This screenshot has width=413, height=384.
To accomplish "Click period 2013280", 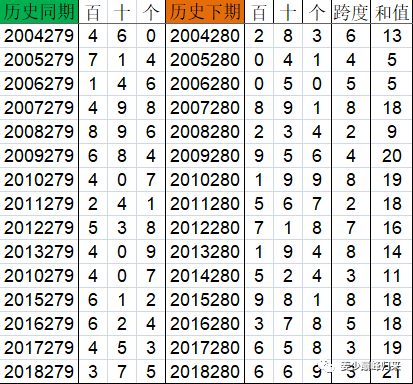I will click(x=205, y=252).
